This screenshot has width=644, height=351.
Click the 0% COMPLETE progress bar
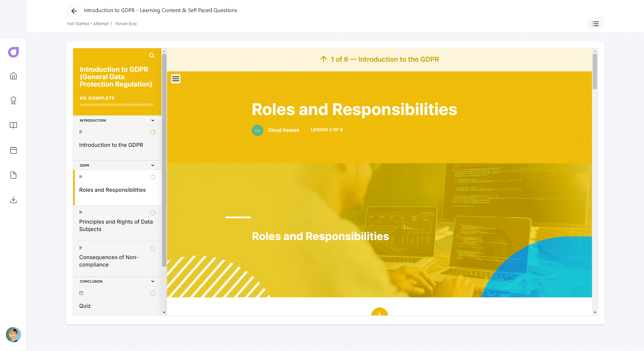[x=117, y=105]
